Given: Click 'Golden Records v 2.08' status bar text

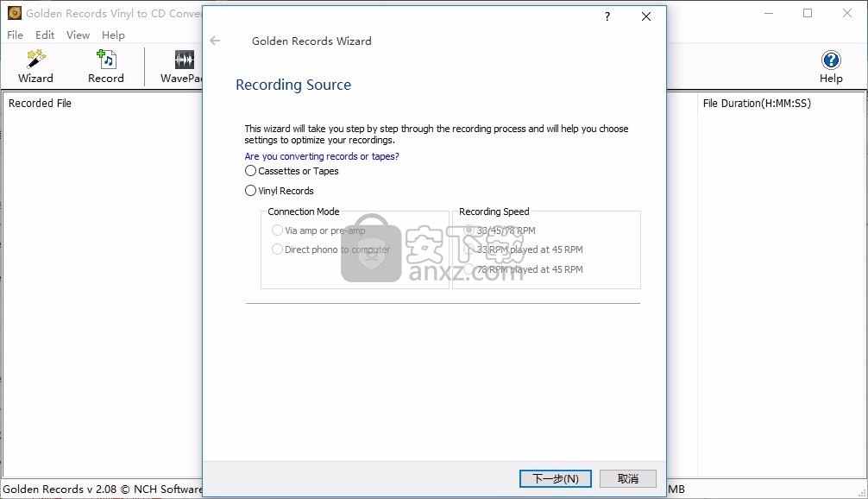Looking at the screenshot, I should click(x=60, y=489).
